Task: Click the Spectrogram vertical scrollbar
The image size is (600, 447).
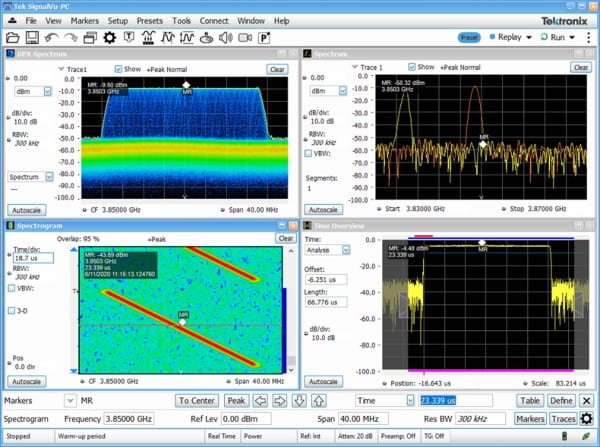Action: tap(292, 300)
